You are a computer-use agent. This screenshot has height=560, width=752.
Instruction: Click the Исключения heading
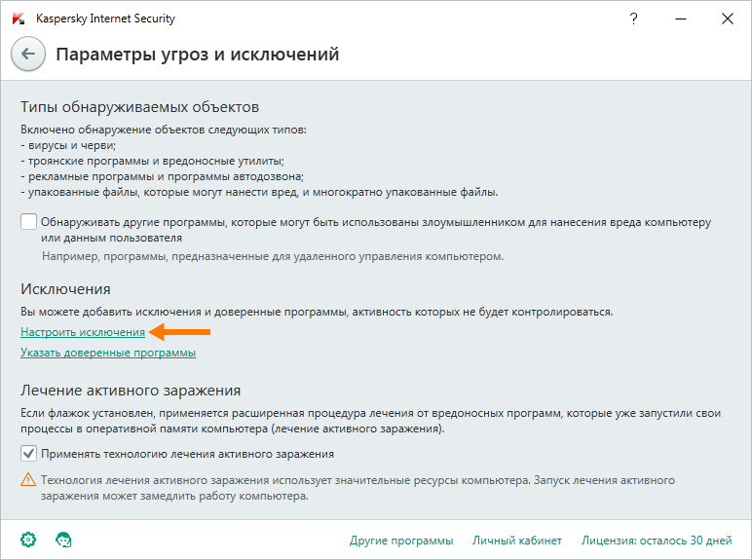click(x=65, y=289)
